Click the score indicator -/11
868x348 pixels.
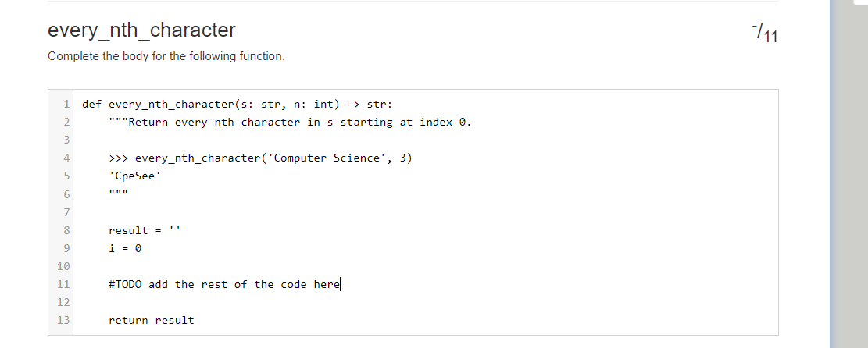point(765,34)
